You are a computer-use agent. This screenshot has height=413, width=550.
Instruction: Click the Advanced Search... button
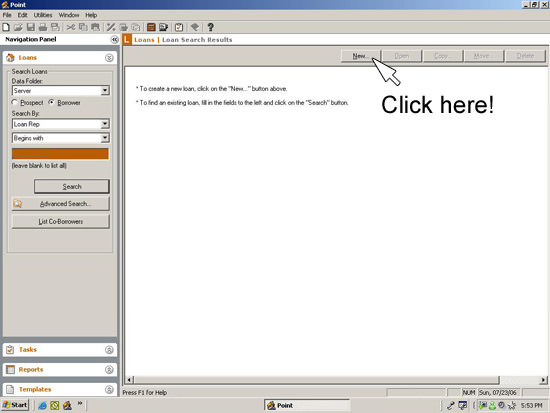pos(61,204)
